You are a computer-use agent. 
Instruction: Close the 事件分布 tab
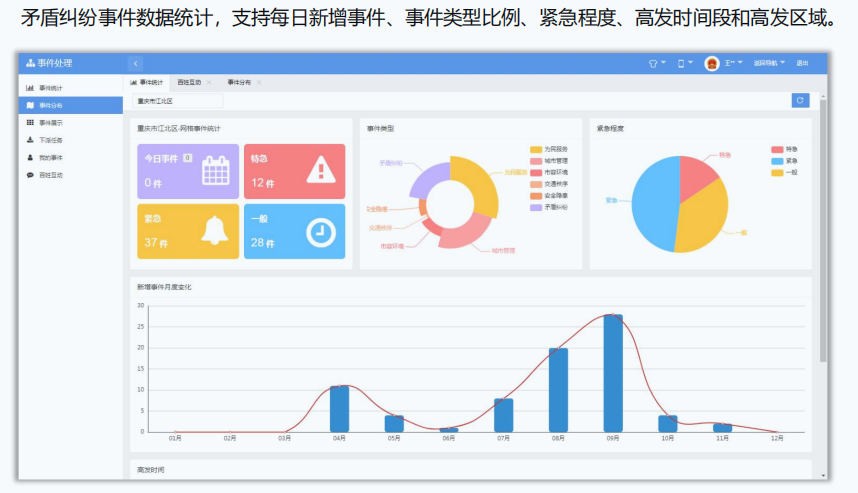pos(259,83)
